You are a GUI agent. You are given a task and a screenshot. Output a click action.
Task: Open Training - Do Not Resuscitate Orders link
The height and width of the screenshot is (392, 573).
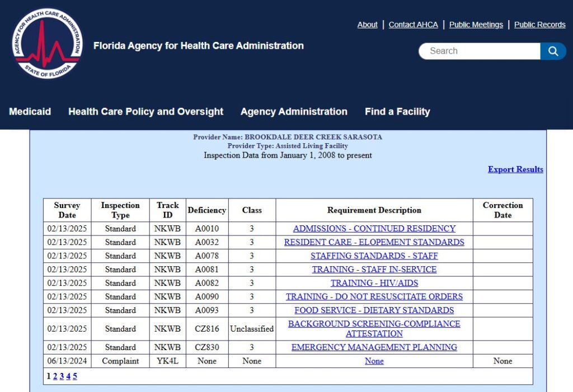pos(374,296)
